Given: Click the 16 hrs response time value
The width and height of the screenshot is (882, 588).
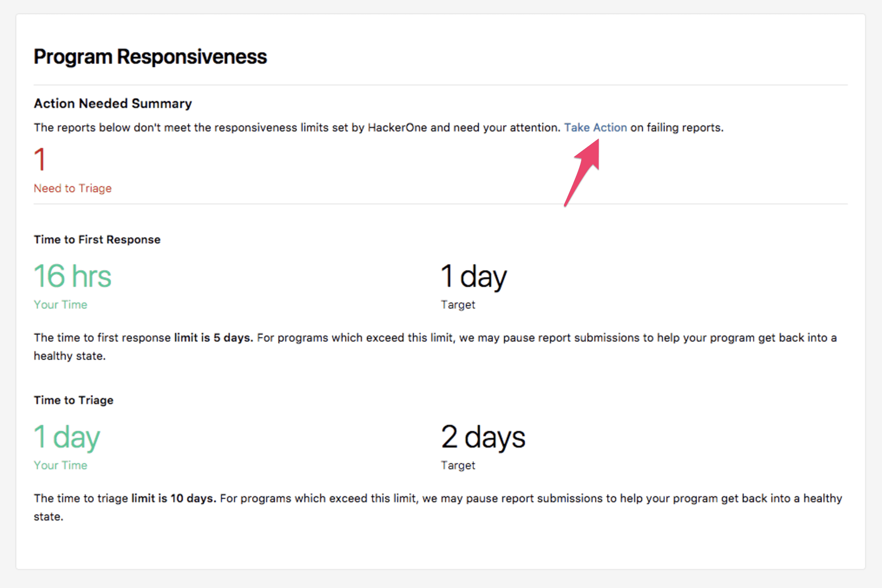Looking at the screenshot, I should (x=73, y=276).
